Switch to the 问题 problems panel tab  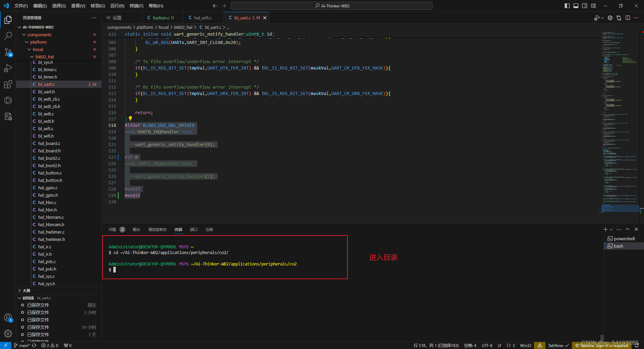[x=117, y=230]
